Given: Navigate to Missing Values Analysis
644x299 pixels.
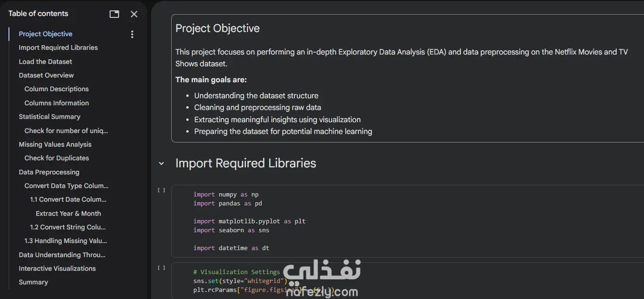Looking at the screenshot, I should point(55,144).
